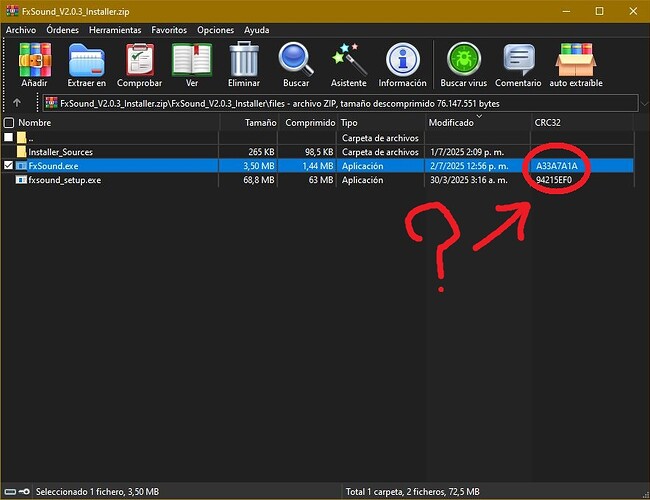Click the 63 MB compressed cell

[321, 180]
